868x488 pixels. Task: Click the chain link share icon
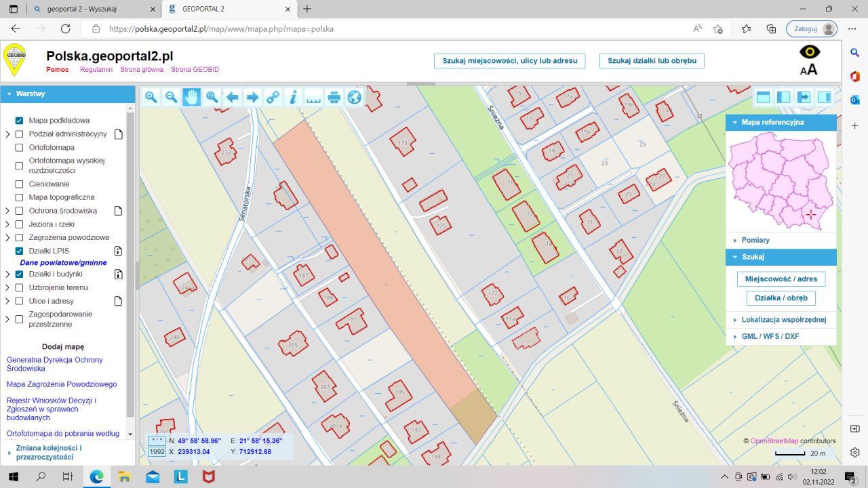273,98
